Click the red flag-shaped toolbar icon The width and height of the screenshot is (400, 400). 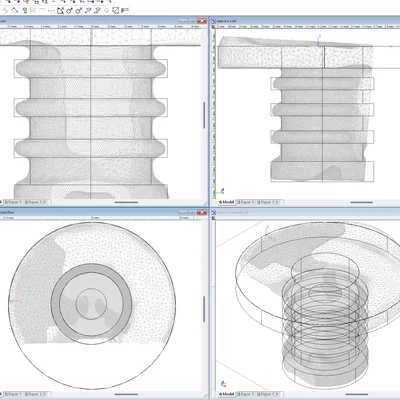click(125, 10)
